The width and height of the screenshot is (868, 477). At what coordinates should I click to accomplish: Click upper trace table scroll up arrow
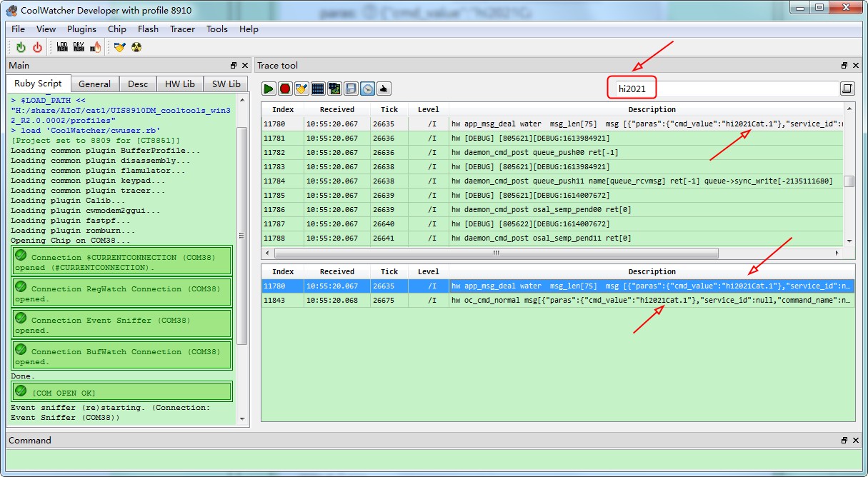click(x=849, y=109)
